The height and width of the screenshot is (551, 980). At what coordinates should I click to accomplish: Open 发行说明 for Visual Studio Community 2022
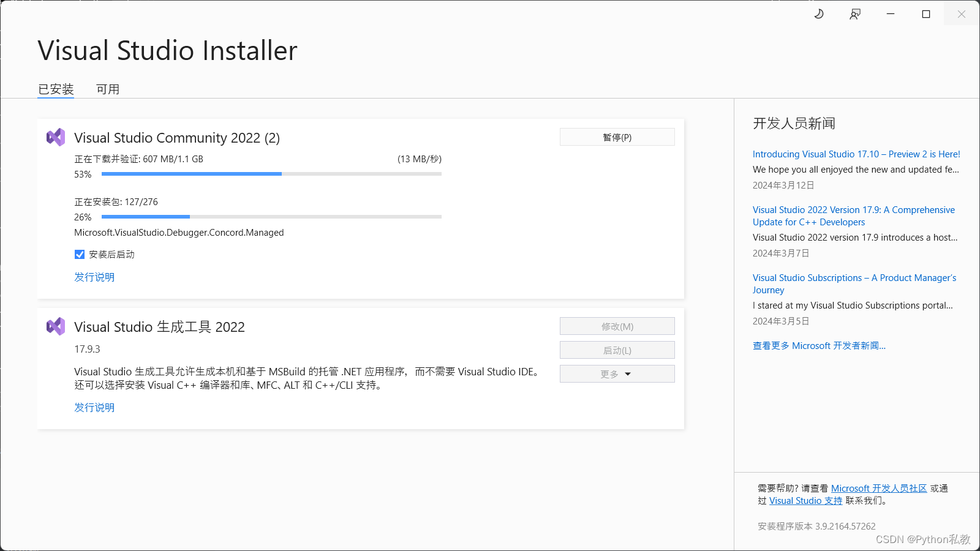94,277
